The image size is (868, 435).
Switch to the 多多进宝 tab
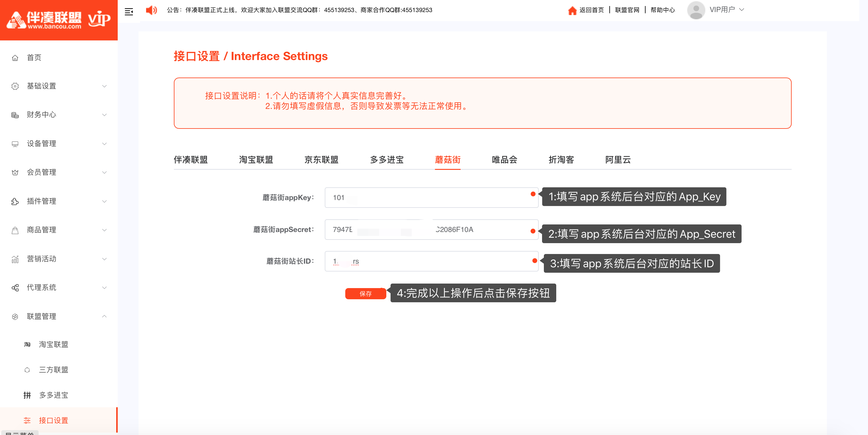[x=387, y=160]
